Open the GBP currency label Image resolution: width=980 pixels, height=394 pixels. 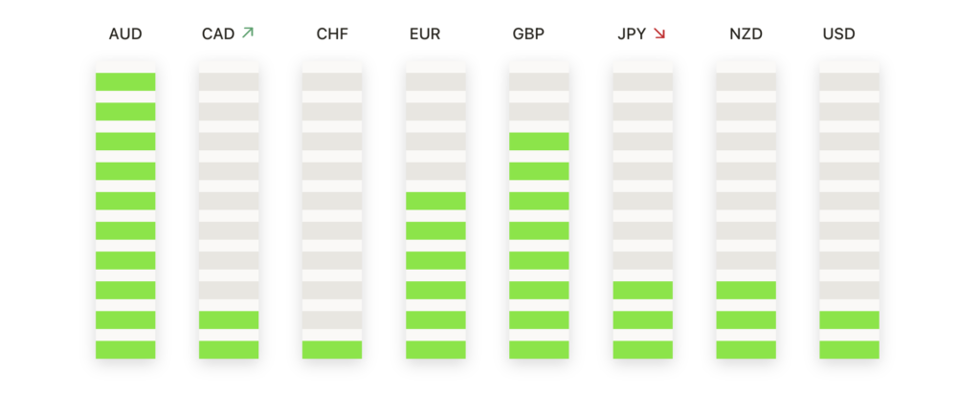[528, 33]
